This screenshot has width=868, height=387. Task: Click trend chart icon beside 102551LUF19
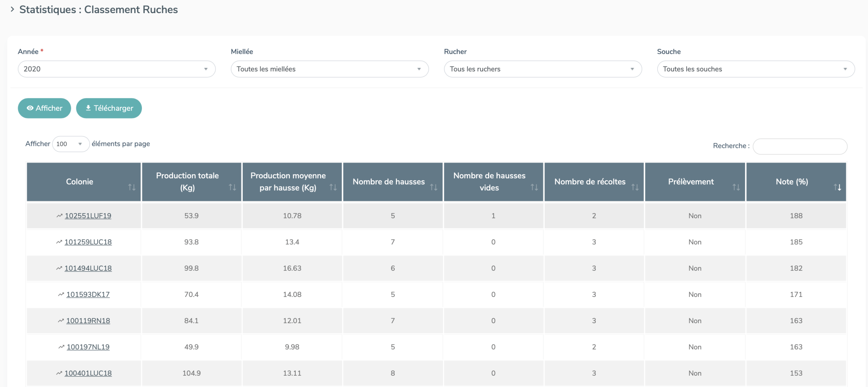point(59,216)
